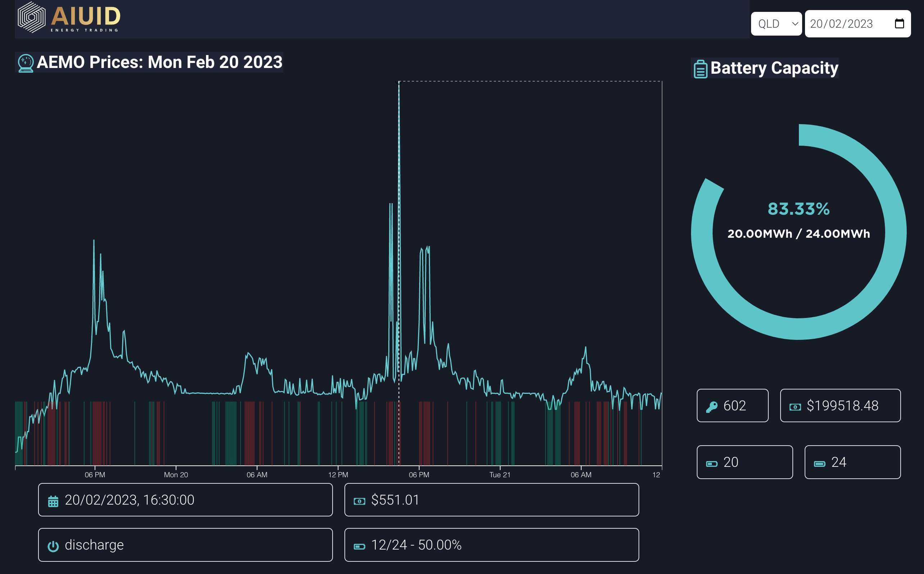The width and height of the screenshot is (924, 574).
Task: Click the Mon 20 axis label
Action: tap(176, 474)
